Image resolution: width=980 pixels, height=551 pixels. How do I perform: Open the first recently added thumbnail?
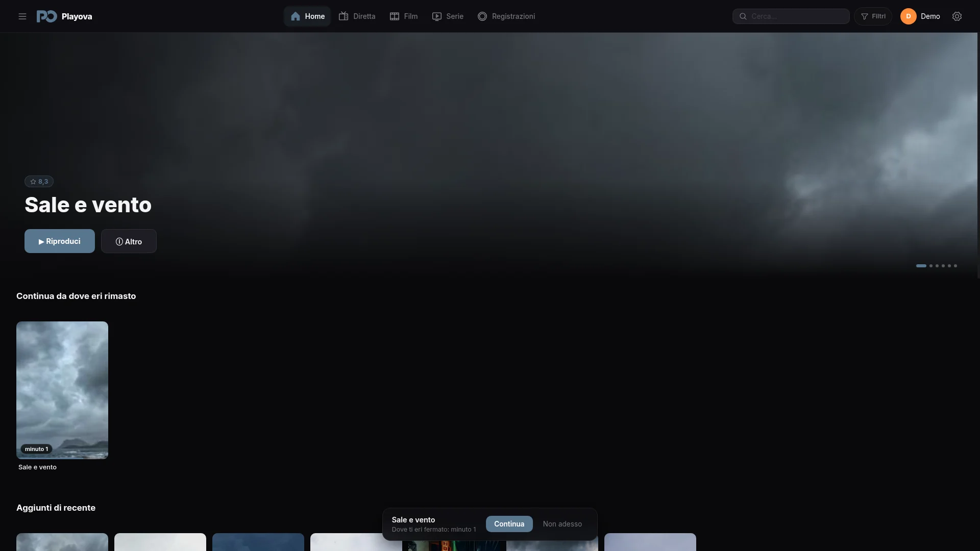(62, 542)
